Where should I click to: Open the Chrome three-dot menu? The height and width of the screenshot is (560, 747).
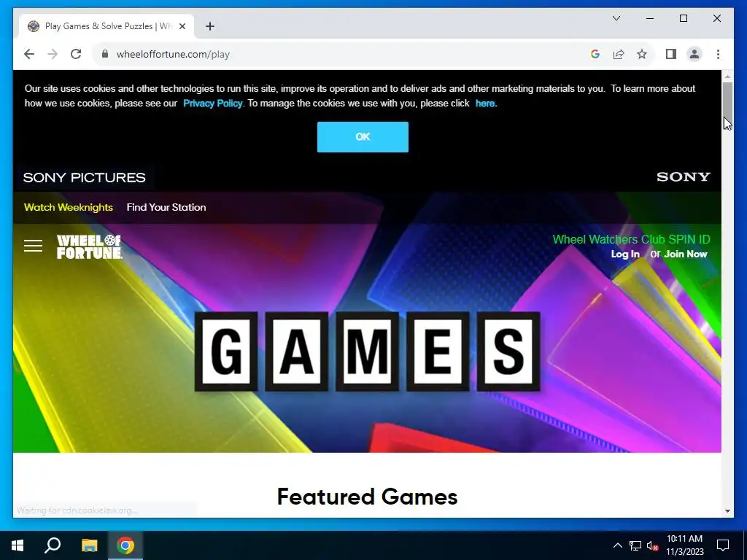click(x=718, y=54)
